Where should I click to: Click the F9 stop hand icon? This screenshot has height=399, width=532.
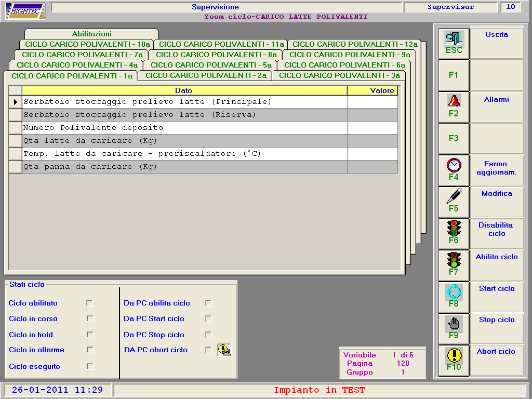click(454, 323)
